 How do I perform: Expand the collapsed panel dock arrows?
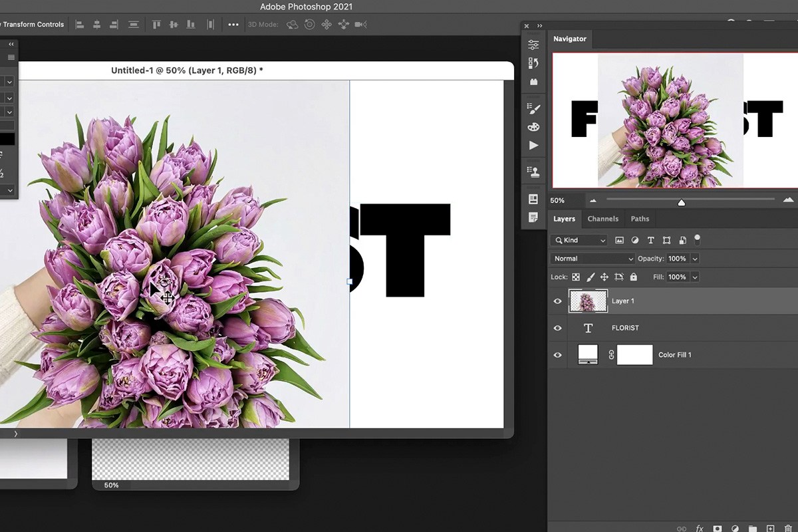click(539, 26)
